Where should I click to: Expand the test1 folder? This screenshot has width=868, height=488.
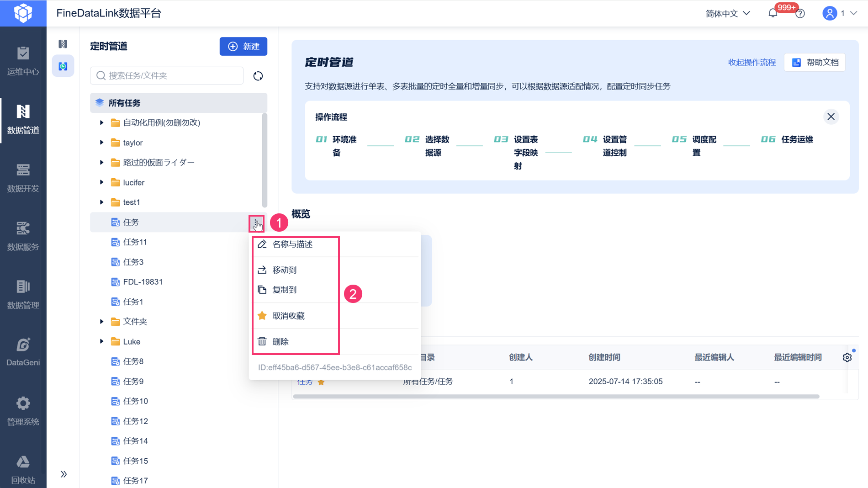click(102, 202)
